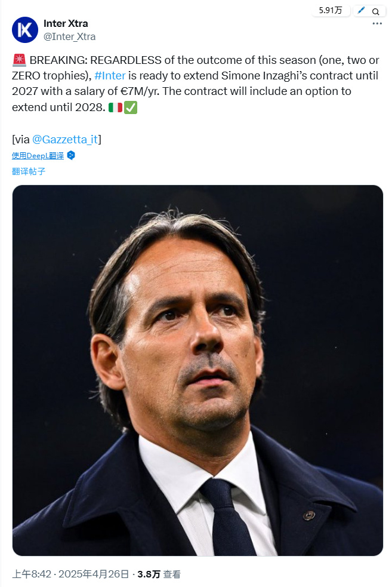Click the 5.91万 follower count badge

pos(331,10)
